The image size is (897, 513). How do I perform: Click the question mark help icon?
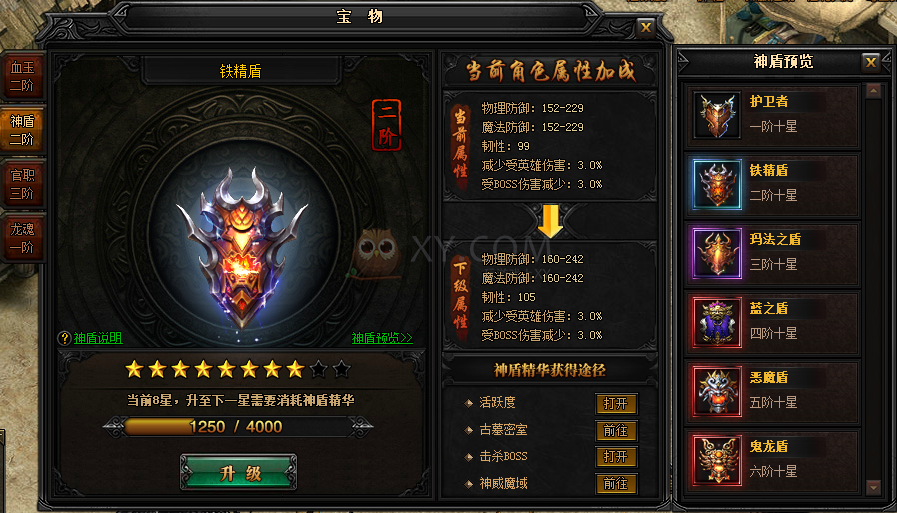(64, 338)
